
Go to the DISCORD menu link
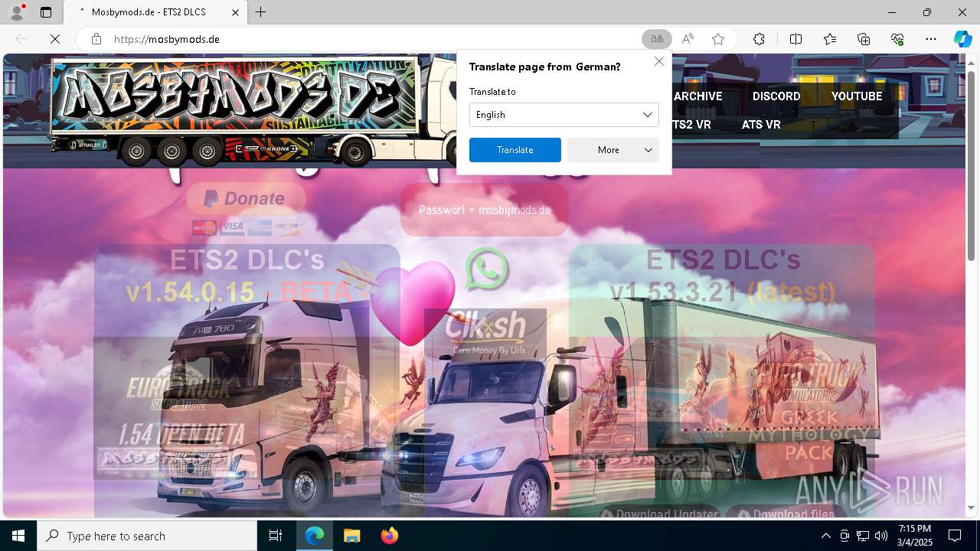(x=776, y=96)
